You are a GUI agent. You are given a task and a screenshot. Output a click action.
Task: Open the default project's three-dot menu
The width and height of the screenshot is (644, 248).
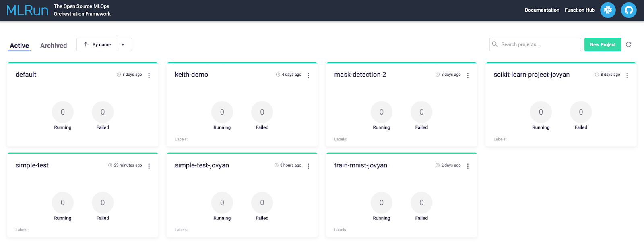coord(149,75)
